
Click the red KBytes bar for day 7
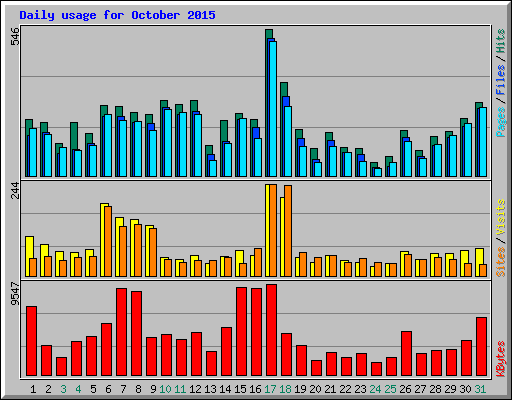coord(121,332)
